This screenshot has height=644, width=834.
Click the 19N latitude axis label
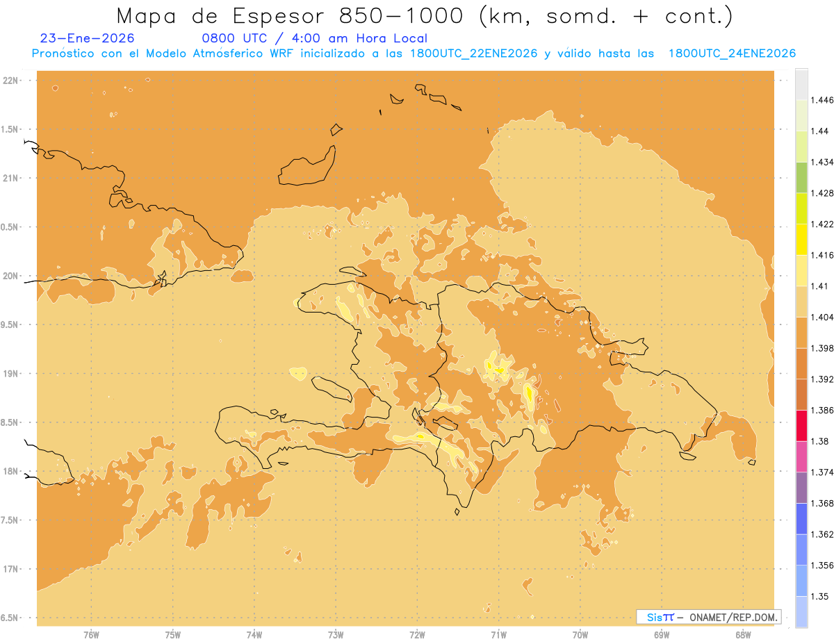point(10,373)
